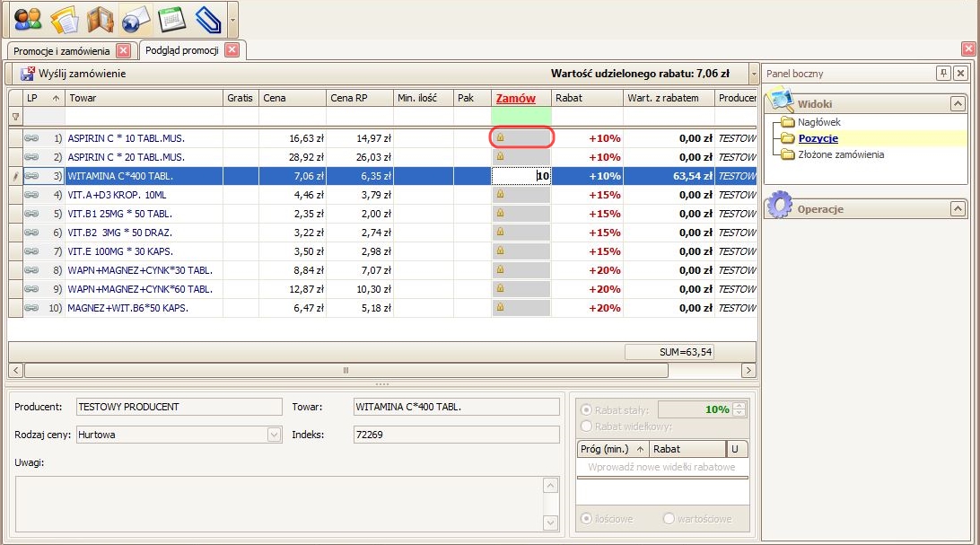Image resolution: width=980 pixels, height=545 pixels.
Task: Collapse the Widoki section
Action: tap(958, 104)
